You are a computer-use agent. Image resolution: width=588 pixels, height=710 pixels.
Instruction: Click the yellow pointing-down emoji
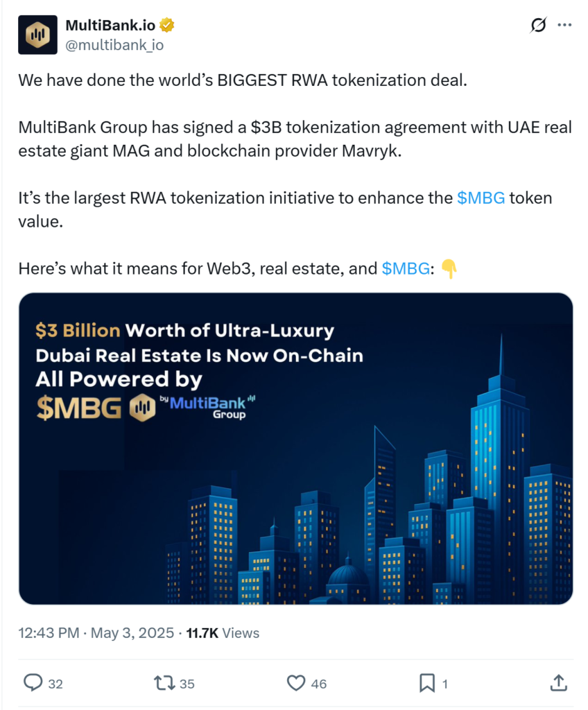pos(450,268)
